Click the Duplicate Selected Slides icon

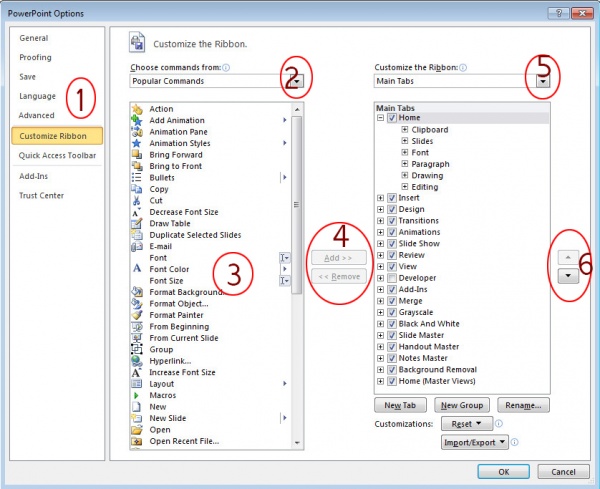(137, 235)
